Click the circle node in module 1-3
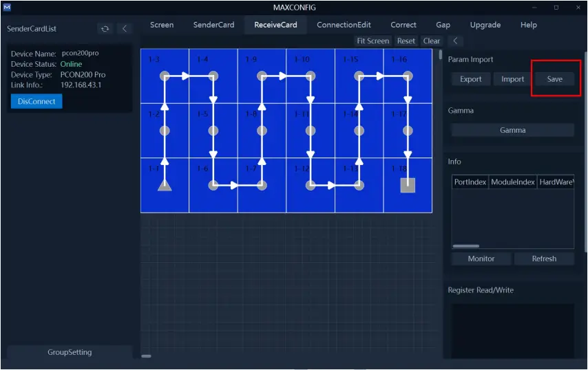588x370 pixels. click(x=165, y=76)
